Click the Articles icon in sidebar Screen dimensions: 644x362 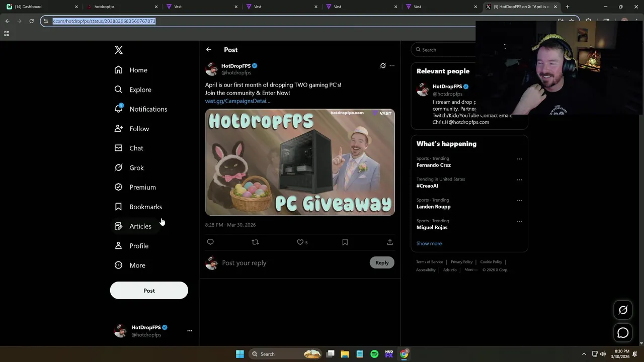click(118, 226)
